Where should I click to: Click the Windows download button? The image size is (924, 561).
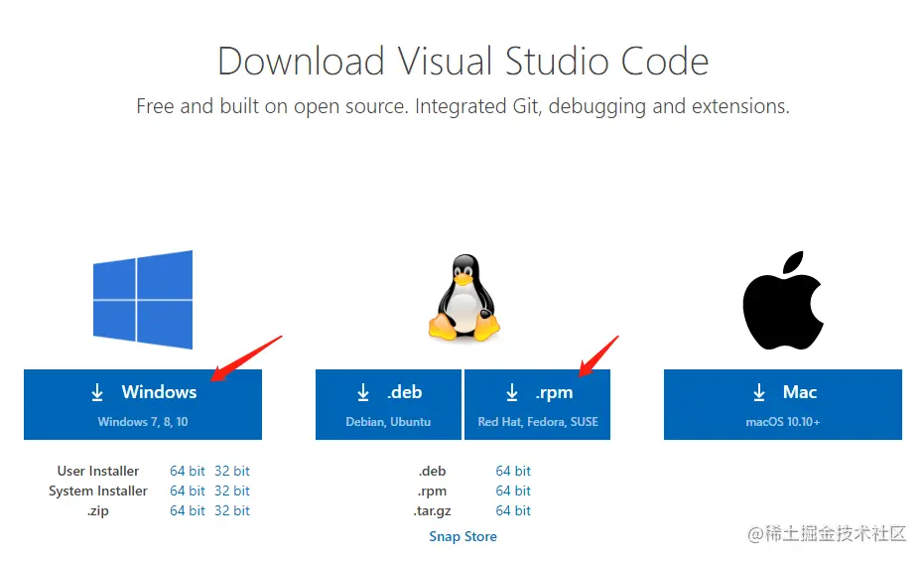(143, 404)
